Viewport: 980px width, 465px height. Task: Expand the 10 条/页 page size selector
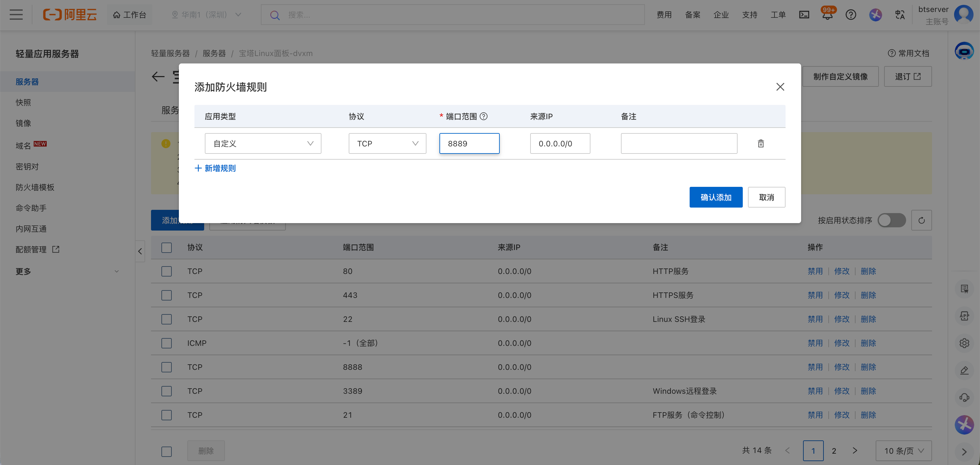pos(903,450)
